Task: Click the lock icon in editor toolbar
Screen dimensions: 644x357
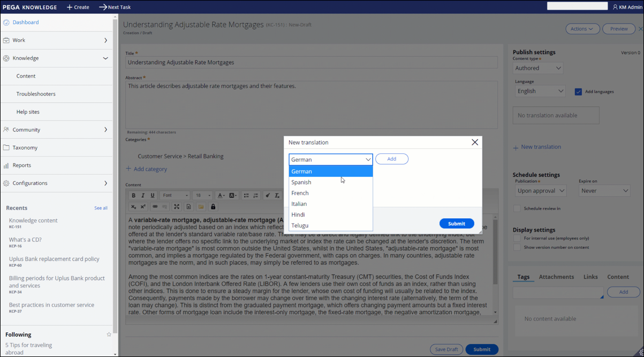Action: point(213,207)
